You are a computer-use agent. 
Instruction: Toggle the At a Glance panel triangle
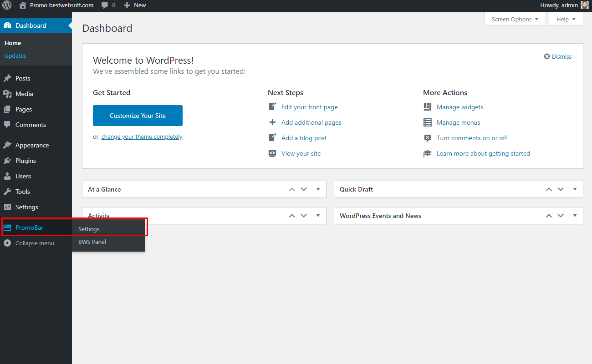pyautogui.click(x=318, y=189)
